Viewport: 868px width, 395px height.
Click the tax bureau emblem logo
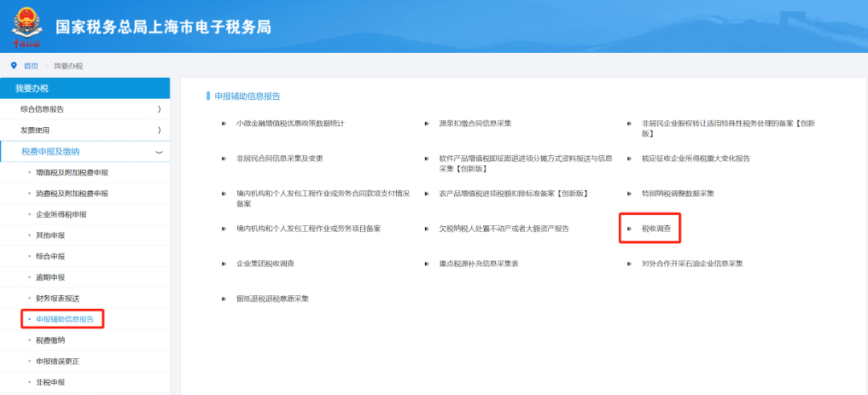(x=26, y=27)
